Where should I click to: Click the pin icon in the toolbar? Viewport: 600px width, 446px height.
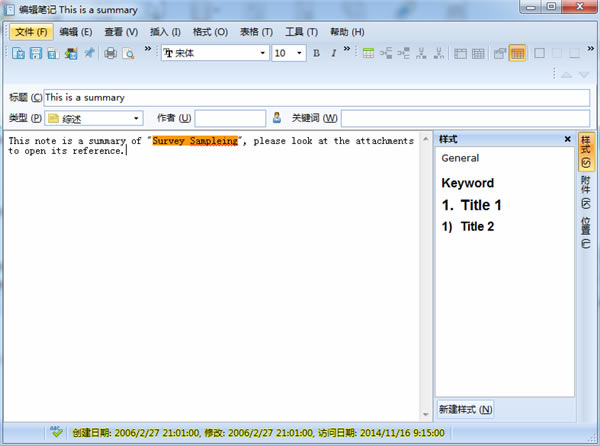(x=89, y=53)
